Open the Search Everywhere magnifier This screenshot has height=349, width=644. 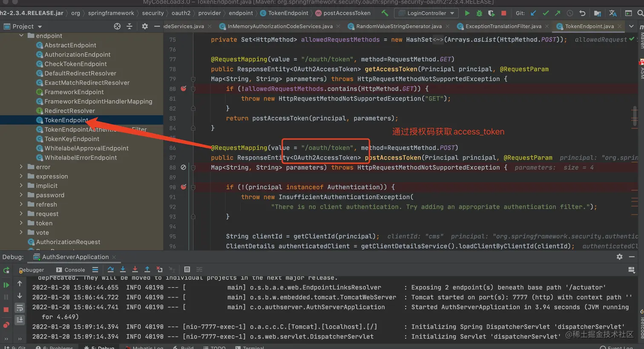(x=640, y=13)
